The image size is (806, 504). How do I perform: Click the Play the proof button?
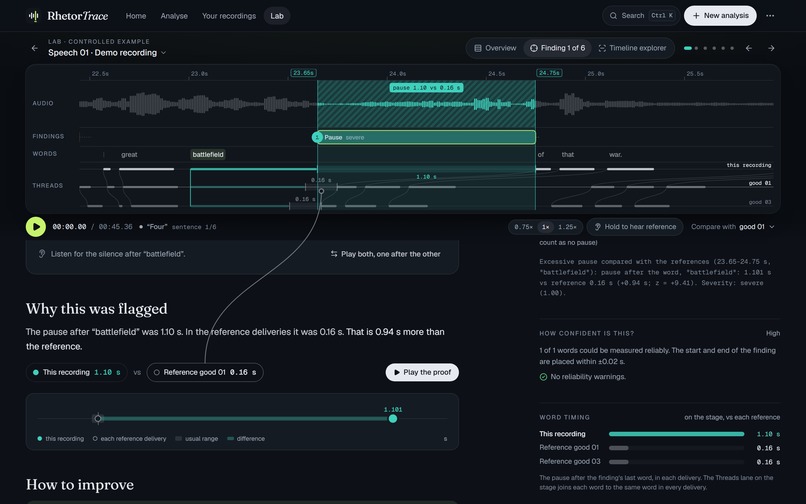pos(422,372)
